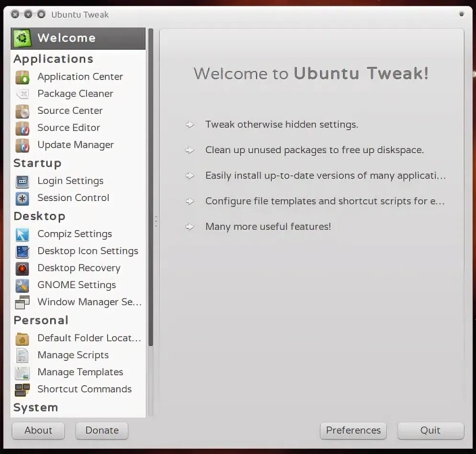Open Update Manager label

coord(75,145)
